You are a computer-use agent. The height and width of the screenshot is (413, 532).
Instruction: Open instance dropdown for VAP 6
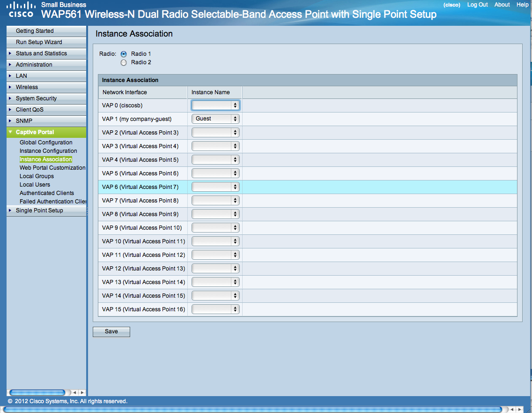tap(215, 187)
